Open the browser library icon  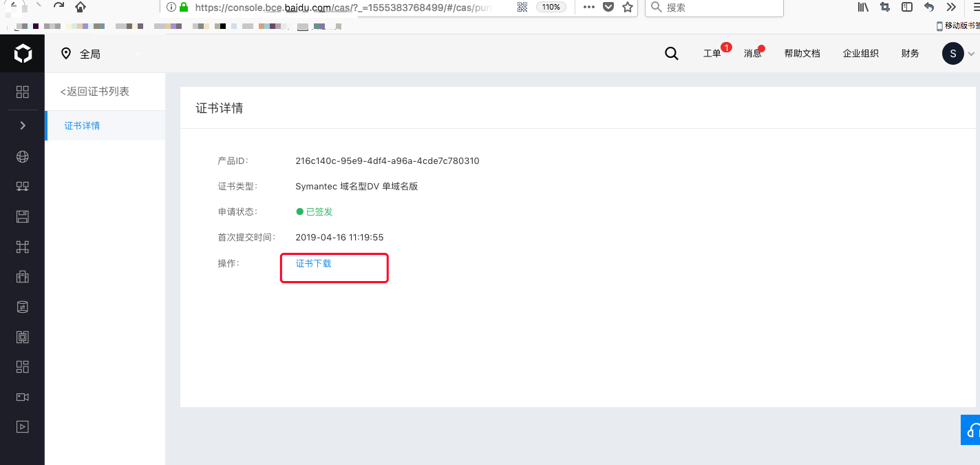(863, 8)
